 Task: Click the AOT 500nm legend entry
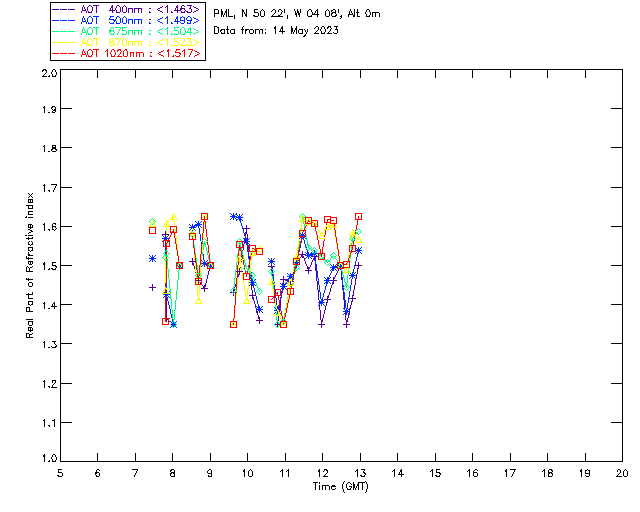pyautogui.click(x=127, y=20)
